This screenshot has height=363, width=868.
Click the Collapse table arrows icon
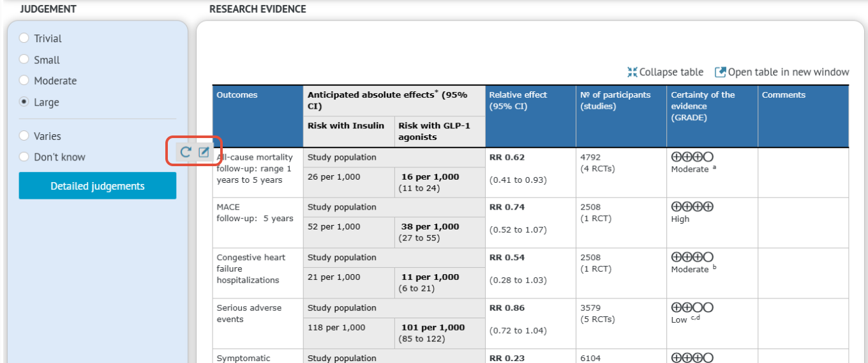(x=632, y=72)
